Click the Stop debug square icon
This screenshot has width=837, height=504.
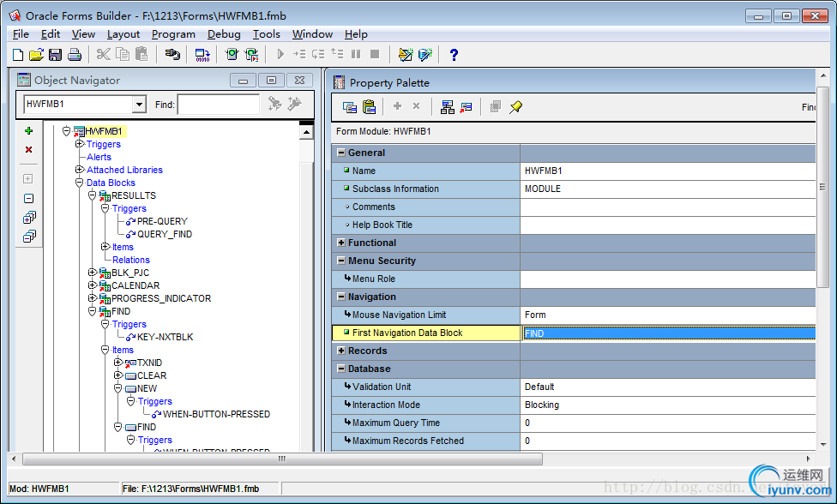pyautogui.click(x=375, y=54)
